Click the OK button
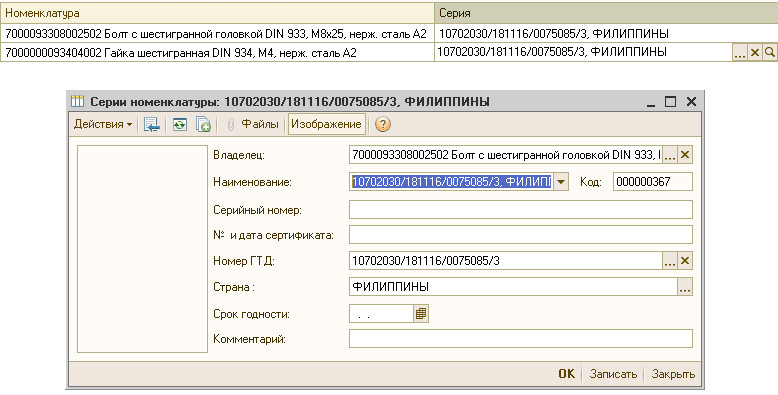The image size is (778, 395). click(567, 374)
